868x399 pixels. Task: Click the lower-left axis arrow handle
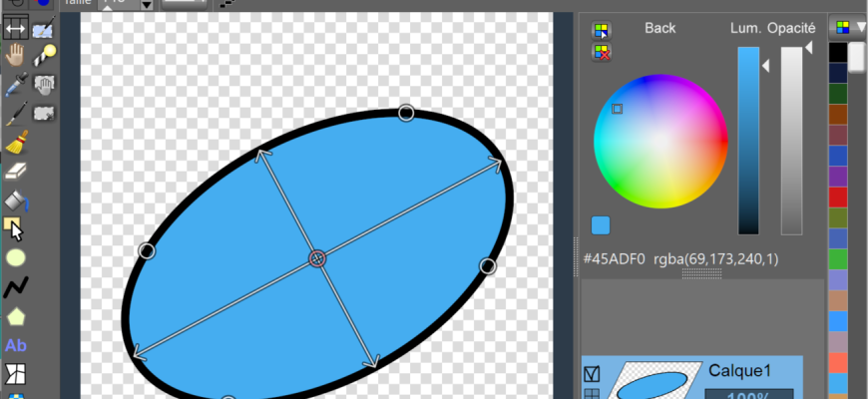[139, 354]
